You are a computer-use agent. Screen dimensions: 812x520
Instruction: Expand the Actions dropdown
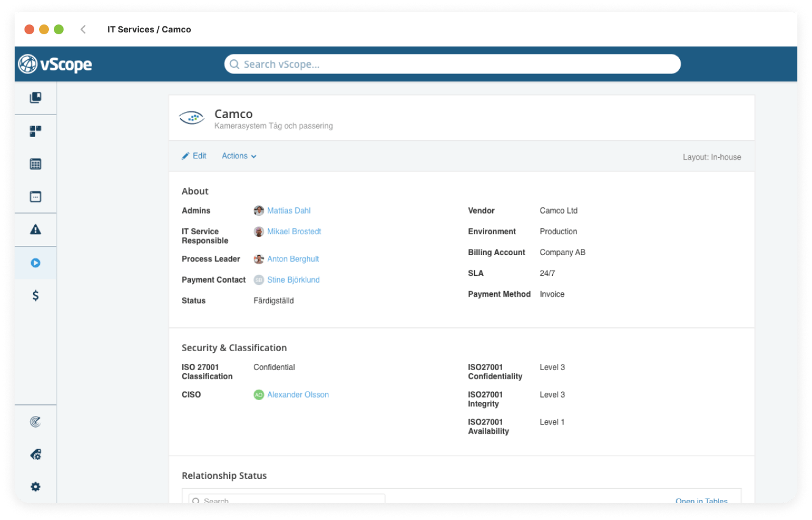[239, 156]
